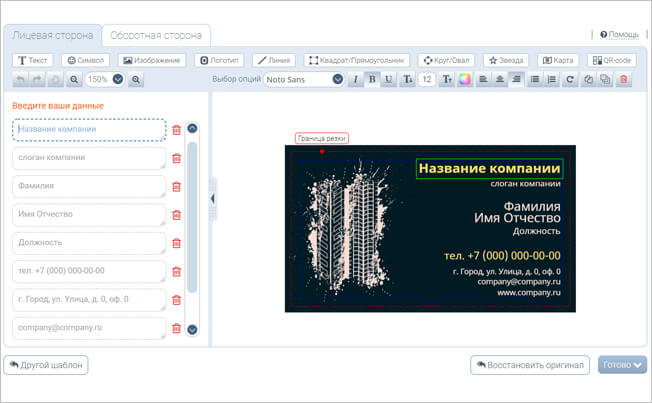652x403 pixels.
Task: Delete the address field row
Action: [176, 300]
